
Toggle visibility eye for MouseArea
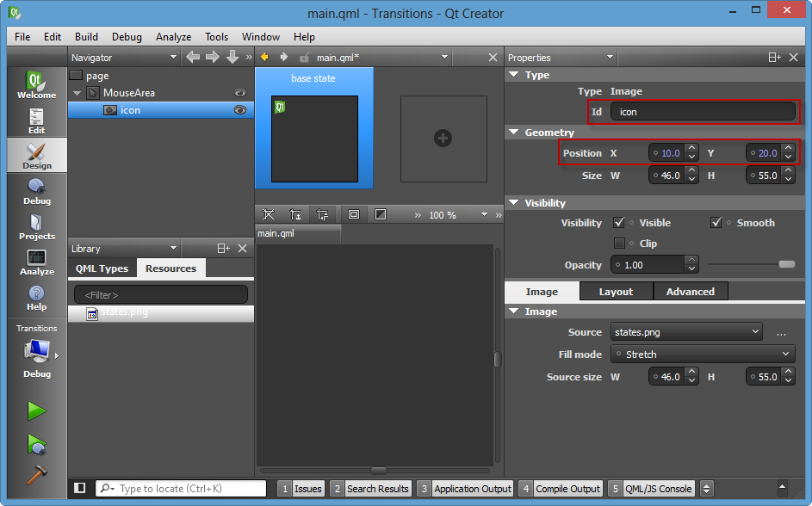coord(239,93)
